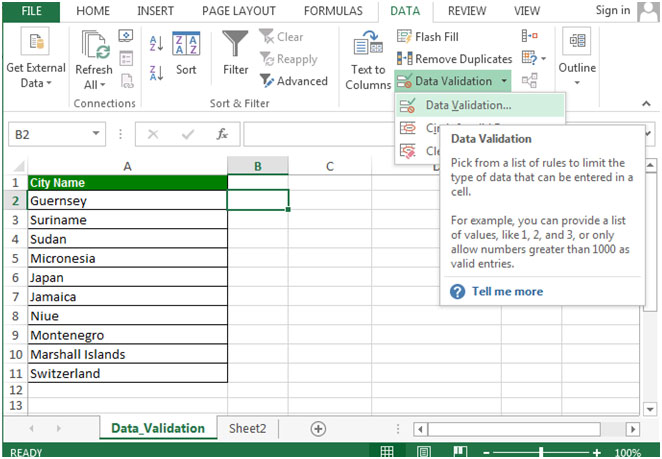Open the INSERT tab
Screen dimensions: 662x459
[155, 11]
